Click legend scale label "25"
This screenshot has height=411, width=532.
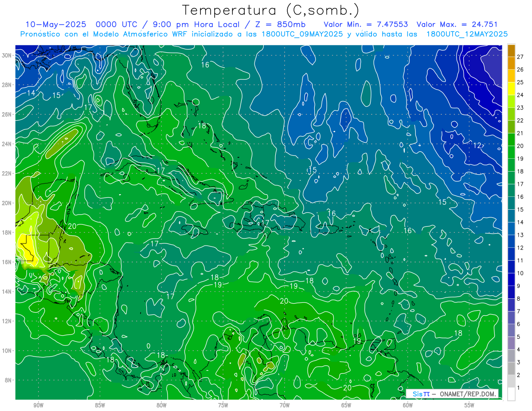[520, 82]
